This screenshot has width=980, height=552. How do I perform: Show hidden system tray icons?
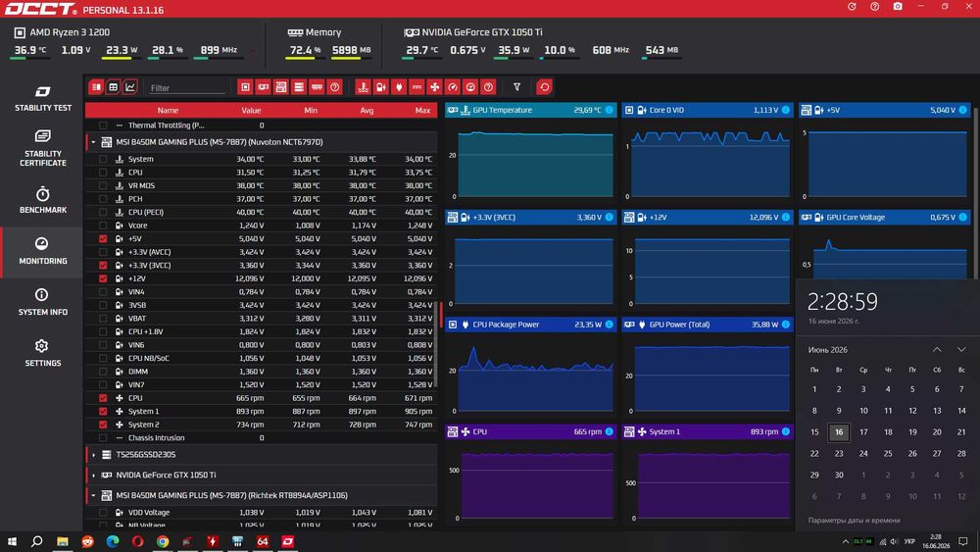[x=845, y=541]
